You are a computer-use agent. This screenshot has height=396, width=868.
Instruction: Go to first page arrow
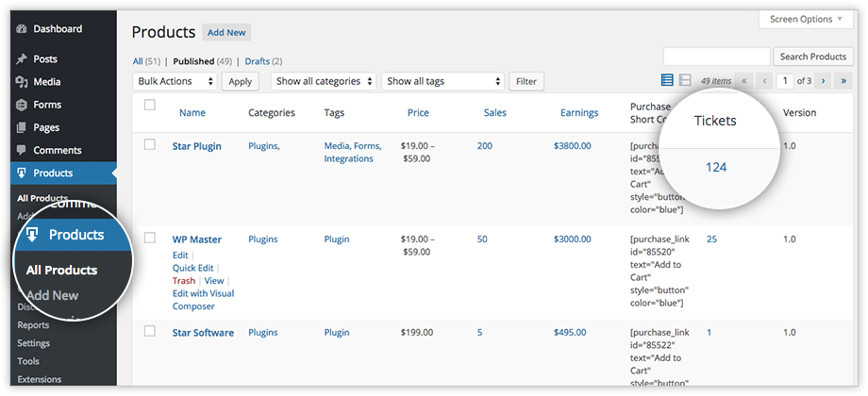point(744,81)
